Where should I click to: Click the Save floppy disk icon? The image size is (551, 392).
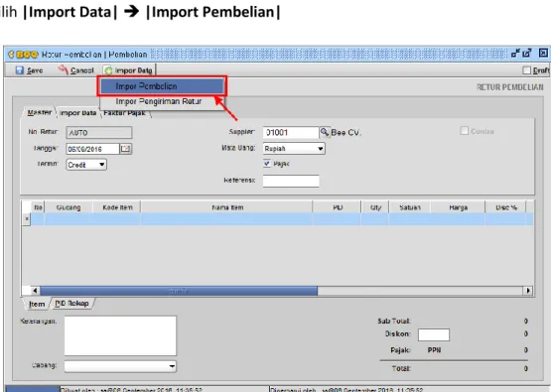(20, 70)
